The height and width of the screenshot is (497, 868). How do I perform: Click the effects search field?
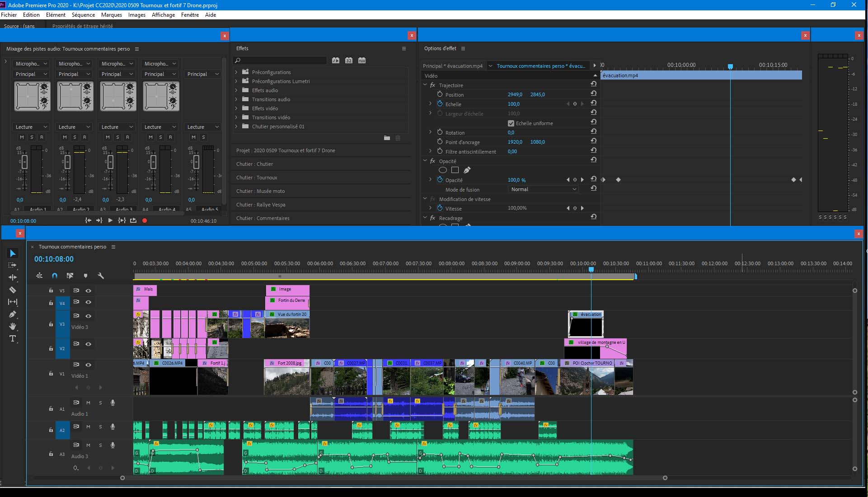(x=280, y=60)
